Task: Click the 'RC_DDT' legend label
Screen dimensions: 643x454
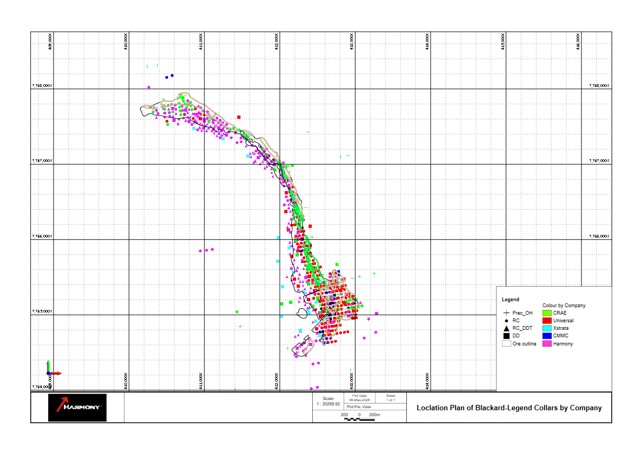Action: pyautogui.click(x=522, y=328)
